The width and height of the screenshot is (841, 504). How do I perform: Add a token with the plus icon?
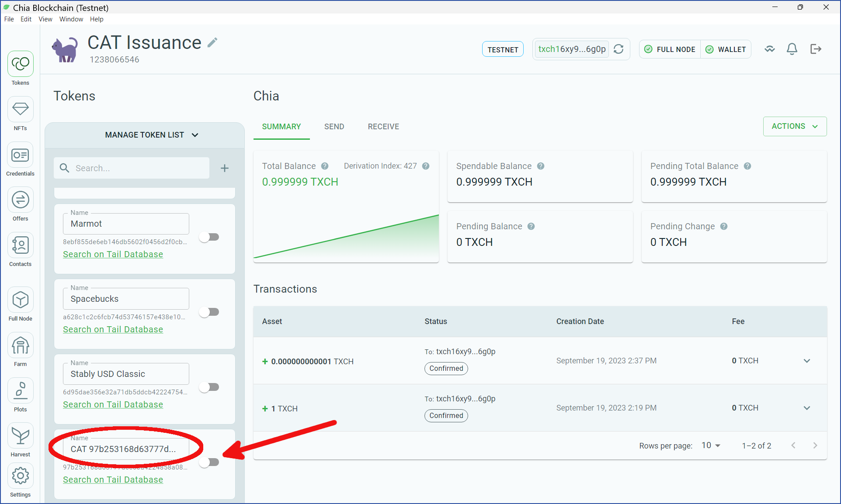225,168
